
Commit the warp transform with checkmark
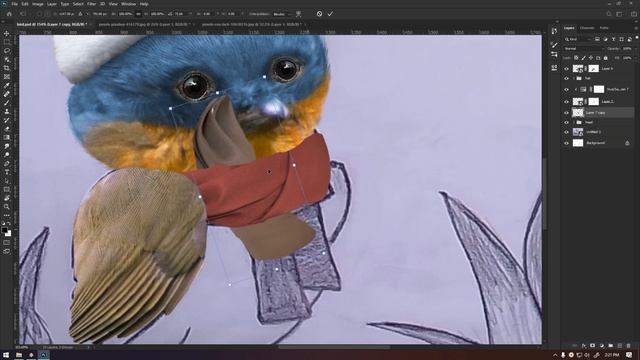click(x=330, y=13)
